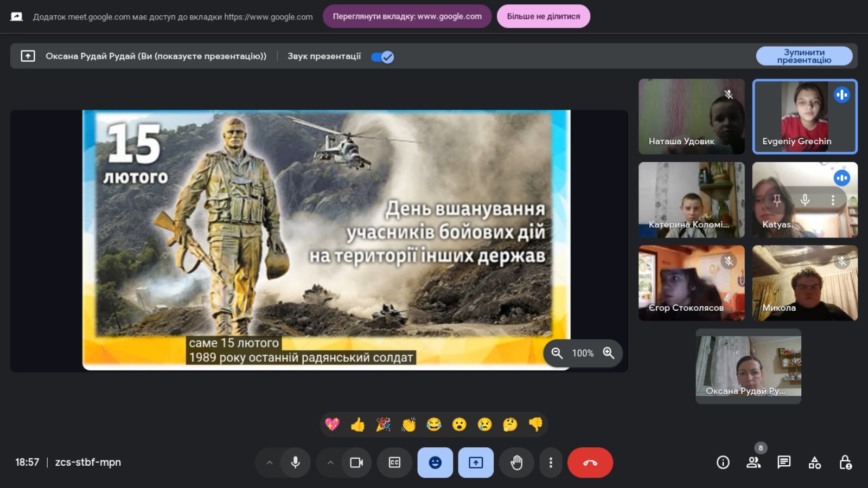Raise your hand
Viewport: 868px width, 488px height.
[516, 463]
